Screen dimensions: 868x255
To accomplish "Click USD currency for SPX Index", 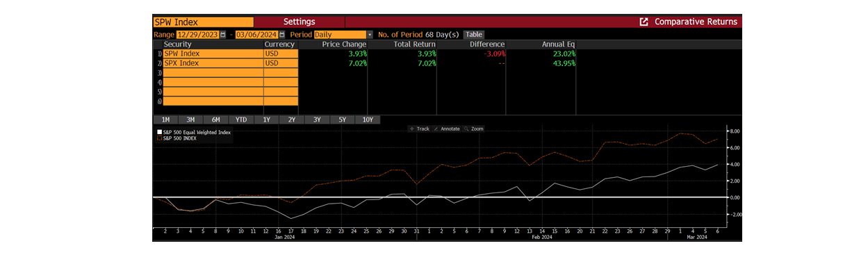I will coord(281,63).
